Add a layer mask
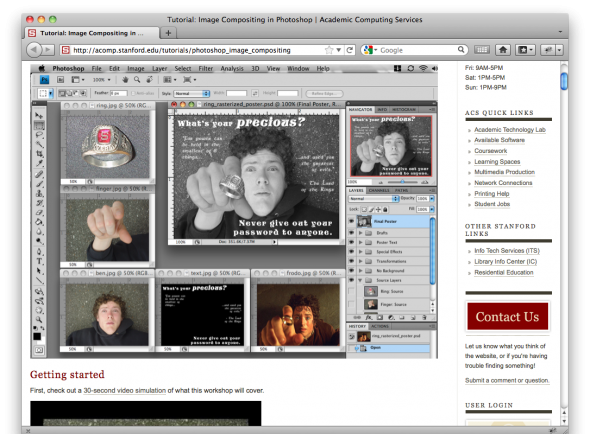 [x=380, y=318]
